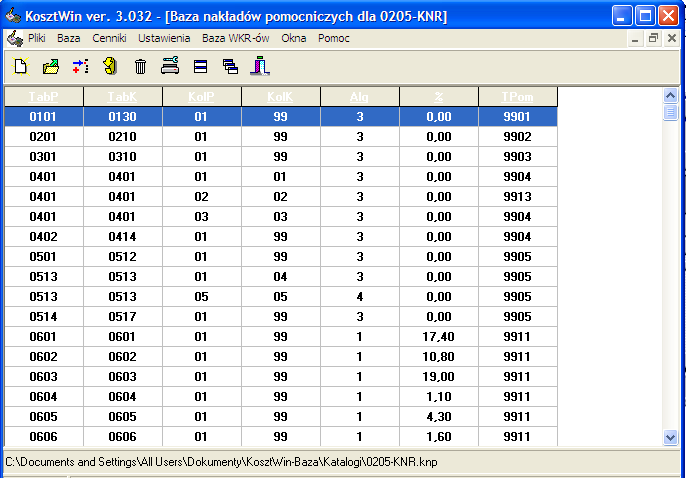This screenshot has height=478, width=686.
Task: Open file using the yellow folder icon
Action: (51, 66)
